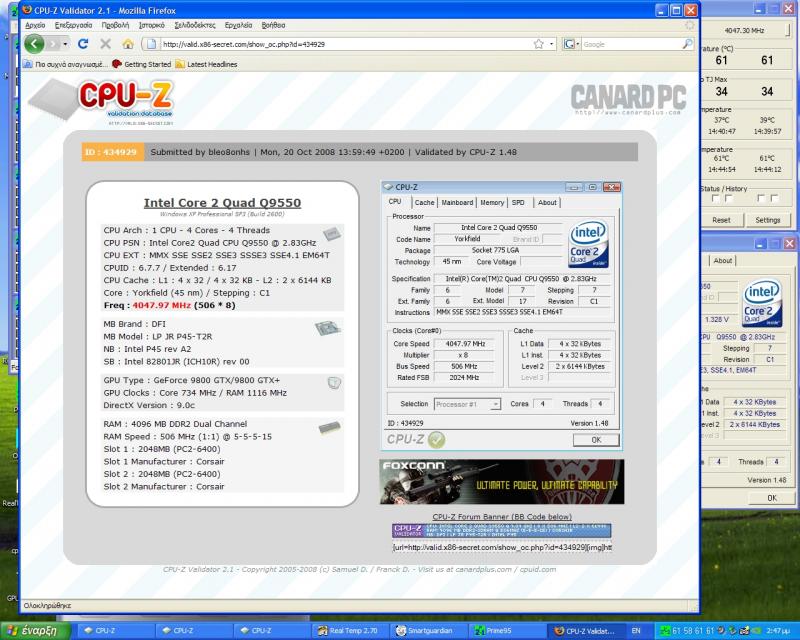
Task: Click Reset in the Real Temp window
Action: tap(721, 220)
